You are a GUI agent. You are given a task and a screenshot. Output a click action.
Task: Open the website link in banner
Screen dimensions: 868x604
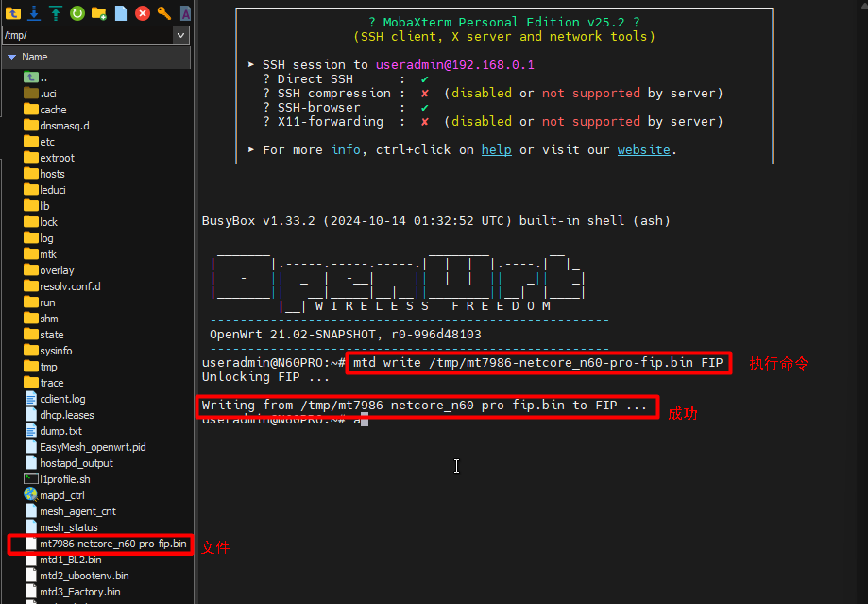(643, 149)
